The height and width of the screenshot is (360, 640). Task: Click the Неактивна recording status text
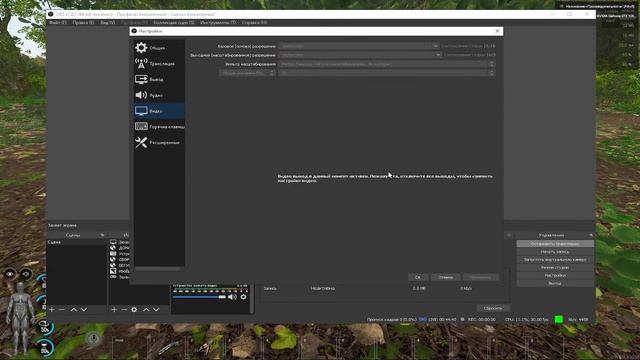pyautogui.click(x=322, y=289)
